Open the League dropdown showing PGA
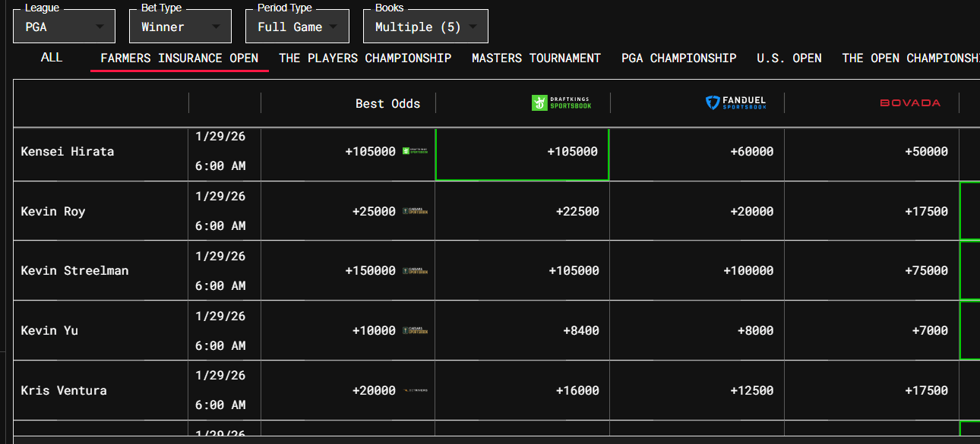The width and height of the screenshot is (980, 444). tap(65, 27)
